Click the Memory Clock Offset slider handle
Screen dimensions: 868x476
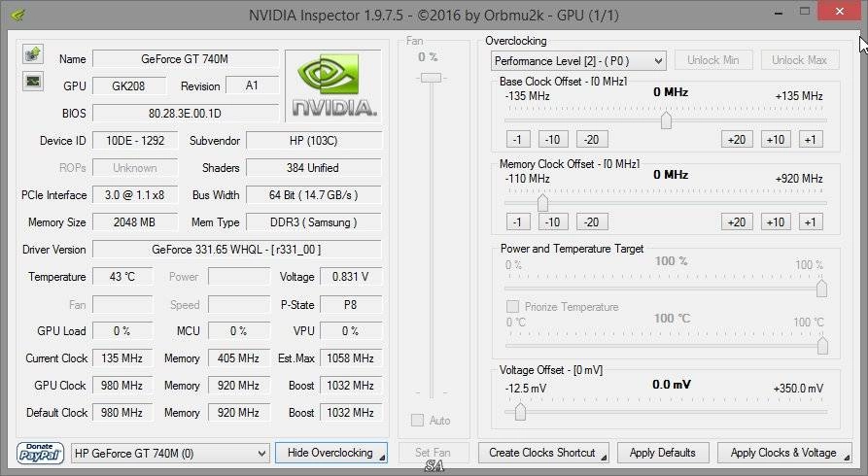542,203
